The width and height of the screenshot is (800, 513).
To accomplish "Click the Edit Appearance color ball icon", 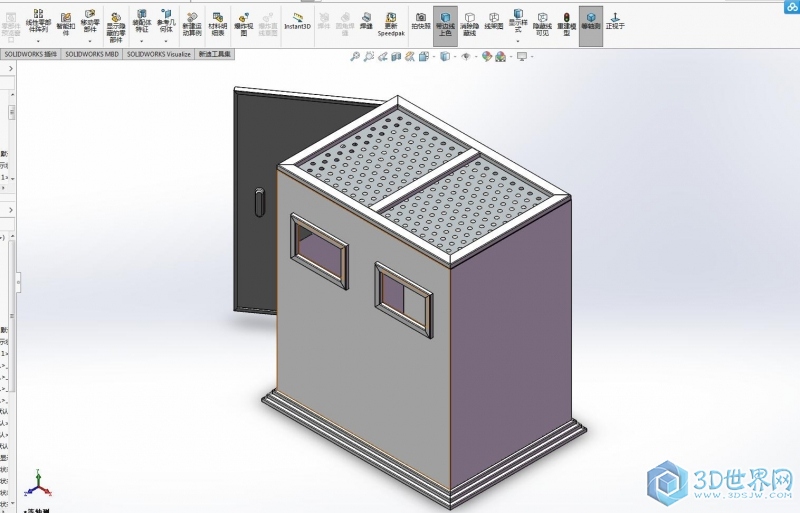I will pos(487,57).
